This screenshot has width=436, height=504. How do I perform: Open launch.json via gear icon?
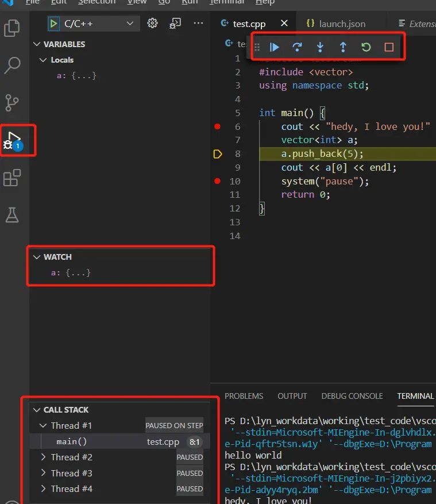pos(152,23)
